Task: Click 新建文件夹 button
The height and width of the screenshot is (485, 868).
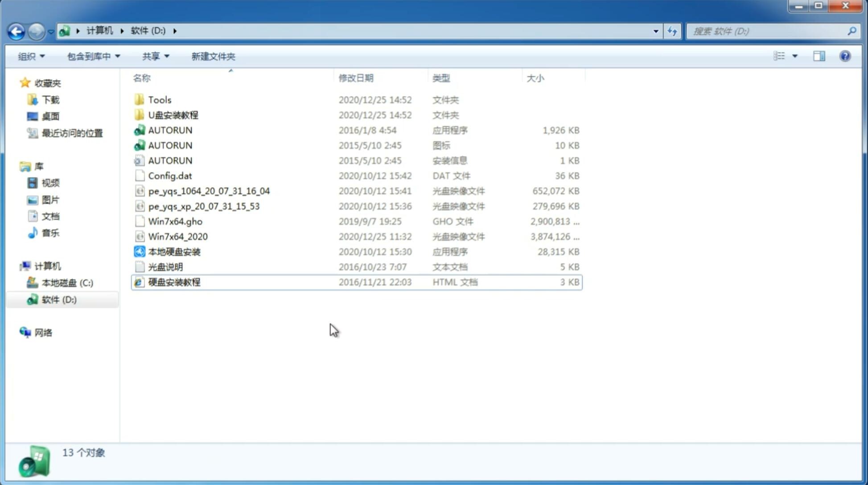Action: click(x=213, y=56)
